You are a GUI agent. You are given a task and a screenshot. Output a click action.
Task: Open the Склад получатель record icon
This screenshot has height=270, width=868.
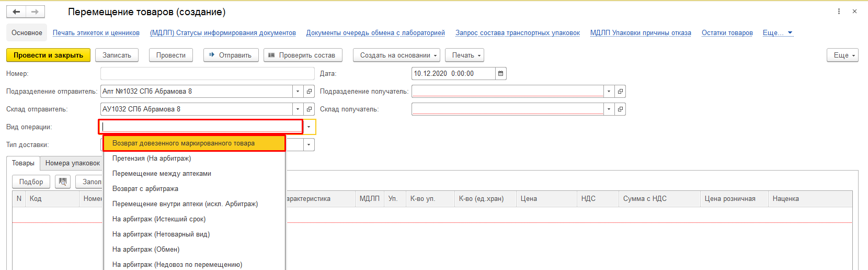620,109
